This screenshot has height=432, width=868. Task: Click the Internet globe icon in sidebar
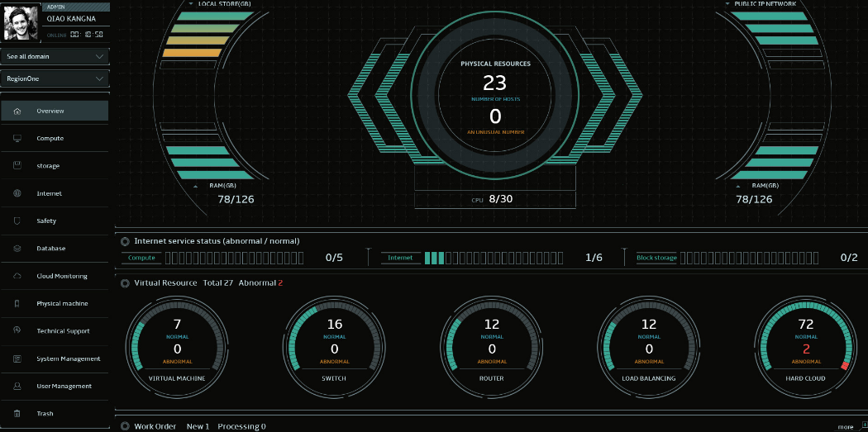pos(17,193)
